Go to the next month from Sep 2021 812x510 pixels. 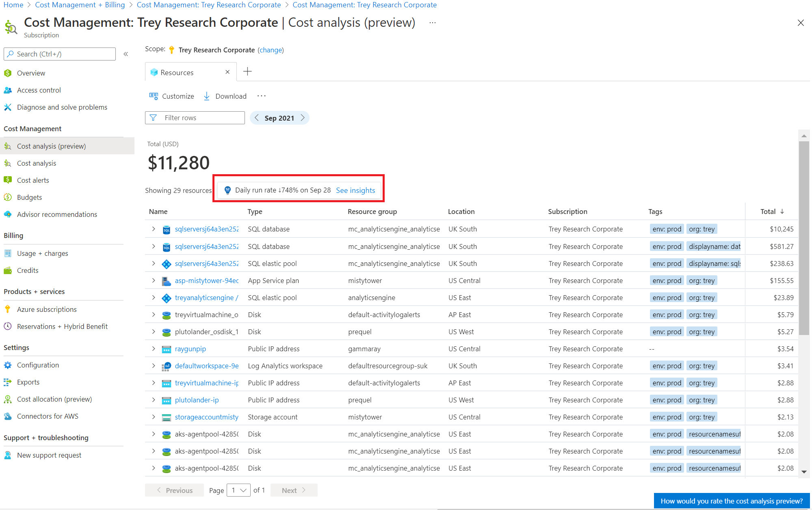303,118
